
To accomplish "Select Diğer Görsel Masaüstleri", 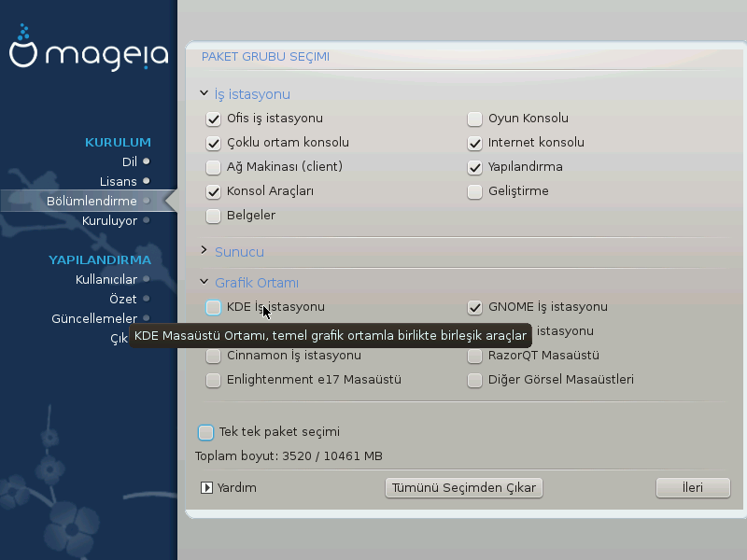I will [x=474, y=380].
